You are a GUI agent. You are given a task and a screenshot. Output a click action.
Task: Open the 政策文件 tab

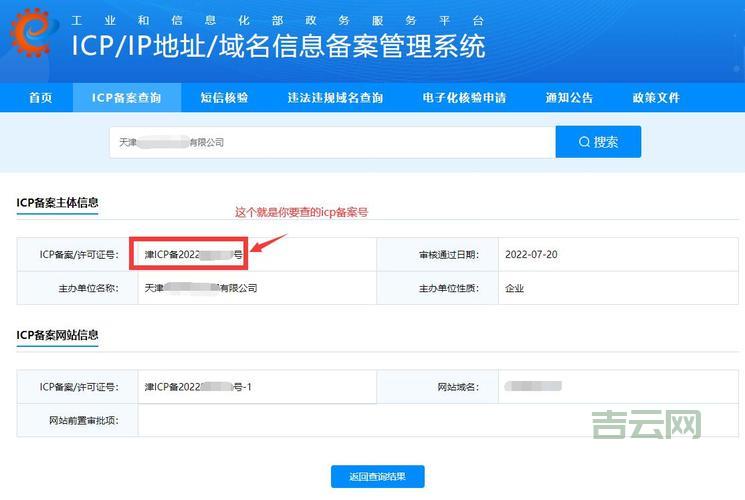[x=656, y=97]
